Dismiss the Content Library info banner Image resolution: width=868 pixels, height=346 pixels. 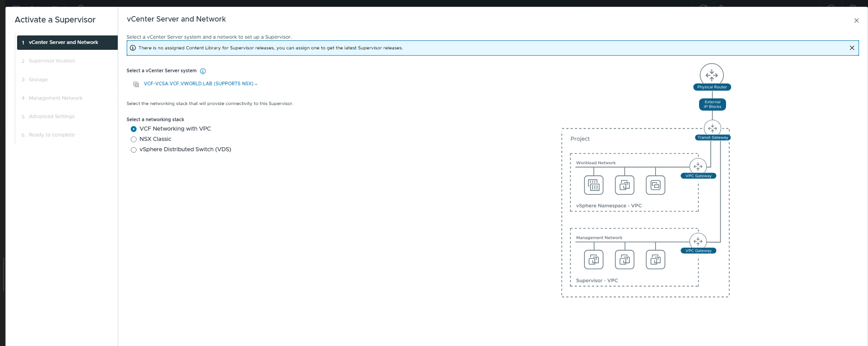(x=852, y=48)
